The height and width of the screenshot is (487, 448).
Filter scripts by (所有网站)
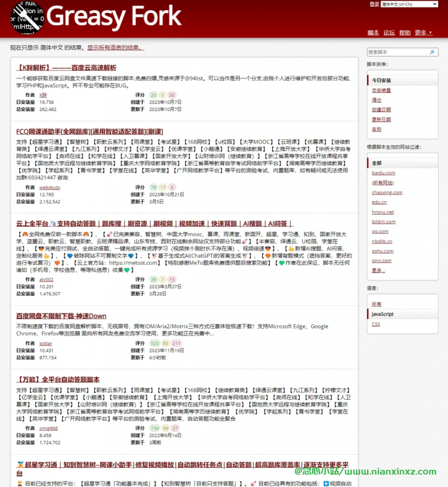(383, 183)
